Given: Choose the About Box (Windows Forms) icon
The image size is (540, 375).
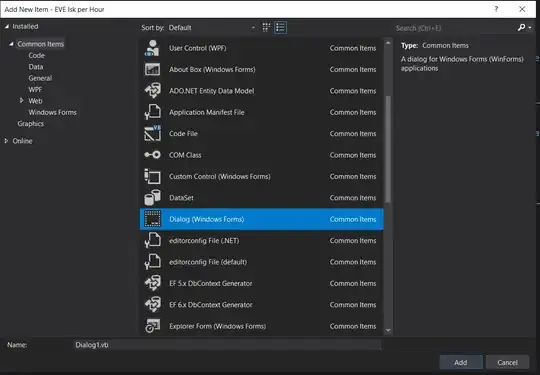Looking at the screenshot, I should (152, 70).
